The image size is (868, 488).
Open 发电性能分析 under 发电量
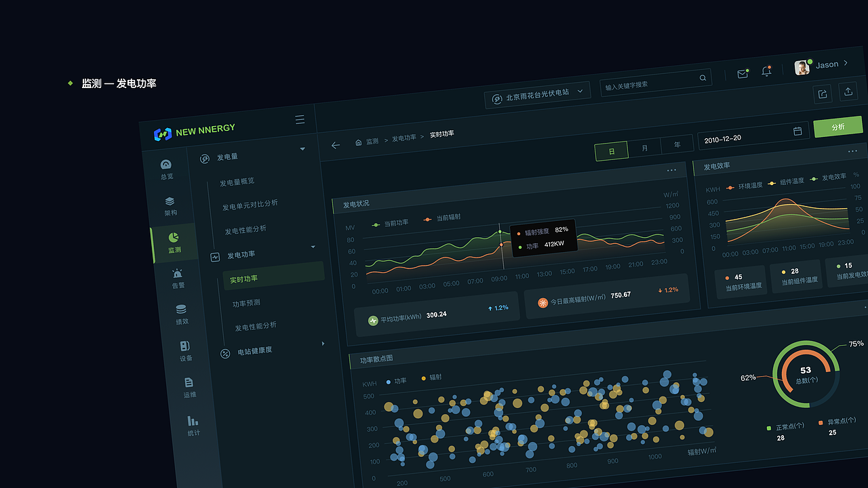pyautogui.click(x=245, y=230)
